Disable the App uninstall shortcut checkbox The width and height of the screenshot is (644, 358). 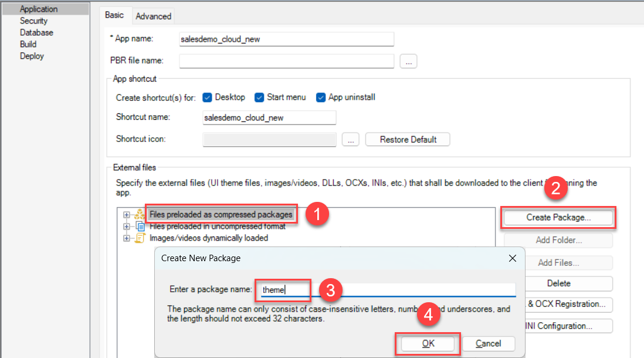coord(321,97)
